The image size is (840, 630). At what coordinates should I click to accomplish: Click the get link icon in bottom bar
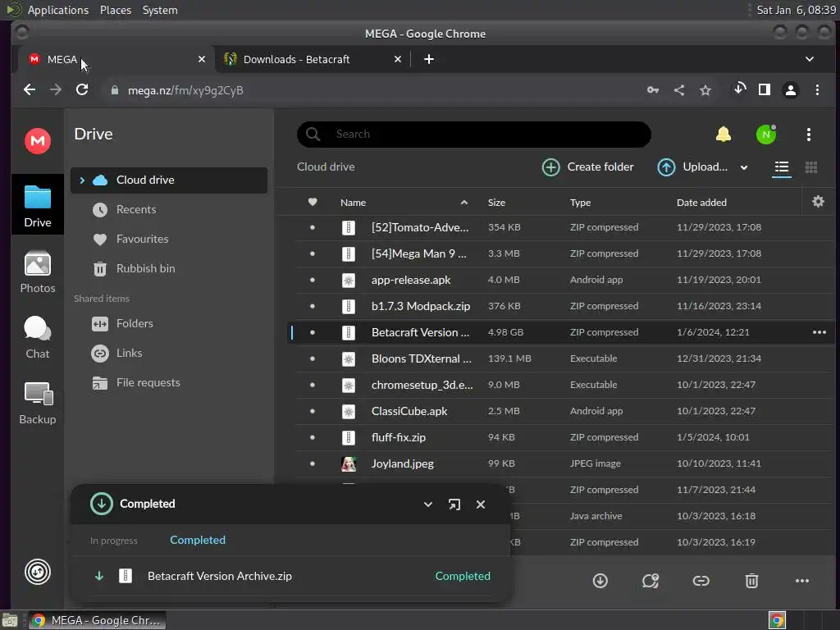[x=701, y=581]
